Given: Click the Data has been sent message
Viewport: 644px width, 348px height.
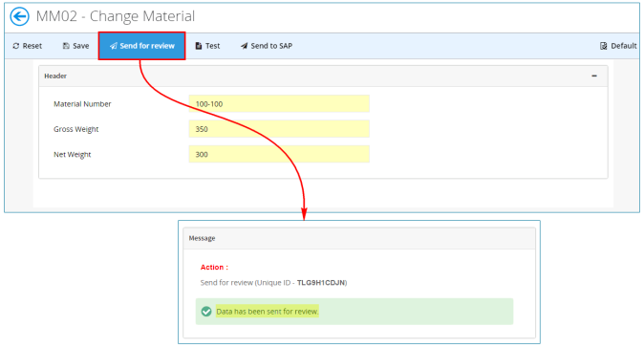Looking at the screenshot, I should [x=268, y=312].
